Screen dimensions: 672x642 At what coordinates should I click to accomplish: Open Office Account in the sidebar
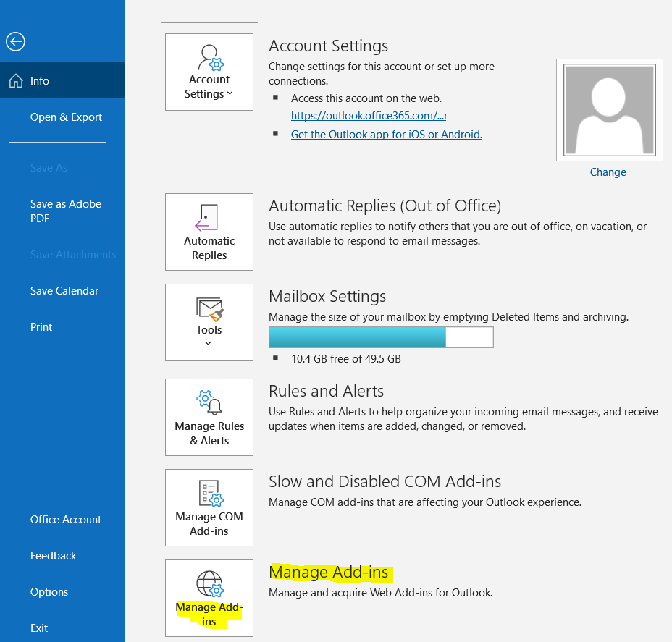pyautogui.click(x=66, y=520)
